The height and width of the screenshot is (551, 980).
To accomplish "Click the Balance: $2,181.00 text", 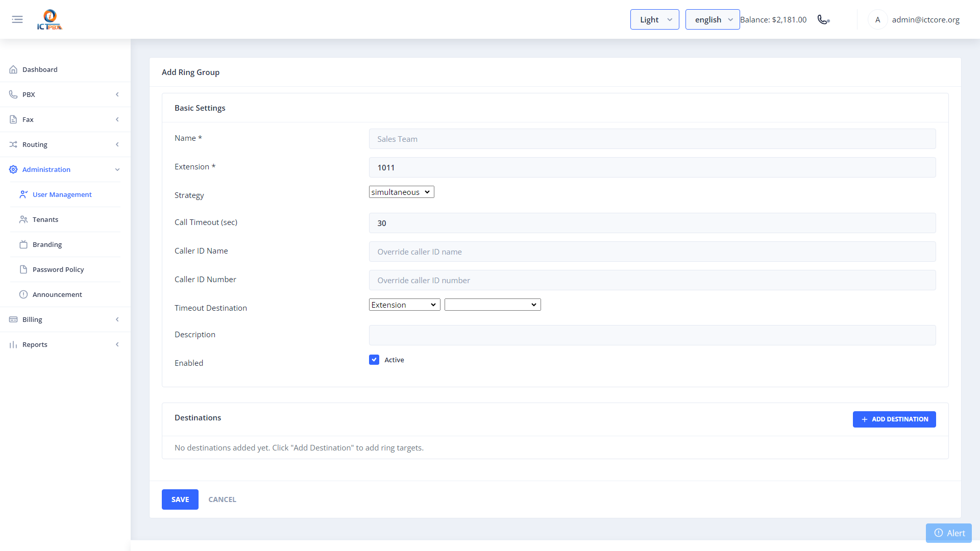I will (x=773, y=19).
